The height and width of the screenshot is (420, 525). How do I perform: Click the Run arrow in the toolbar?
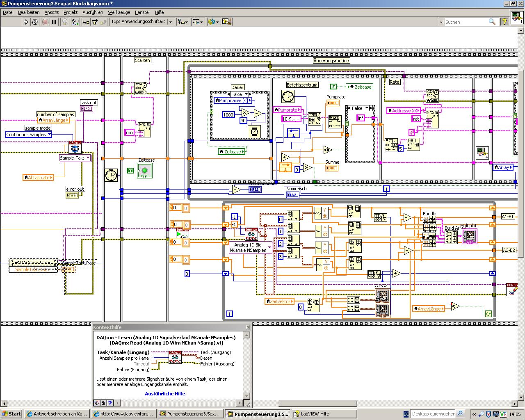[26, 22]
